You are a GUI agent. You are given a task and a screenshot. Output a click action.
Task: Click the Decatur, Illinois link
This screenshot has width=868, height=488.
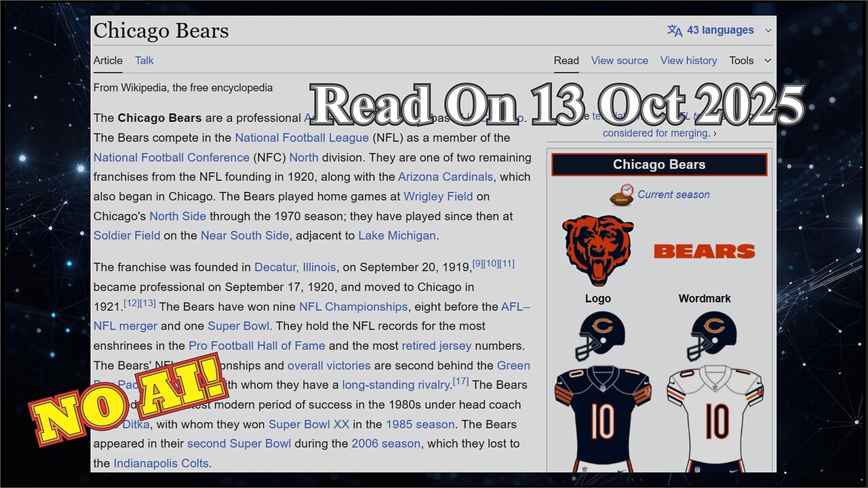(295, 268)
